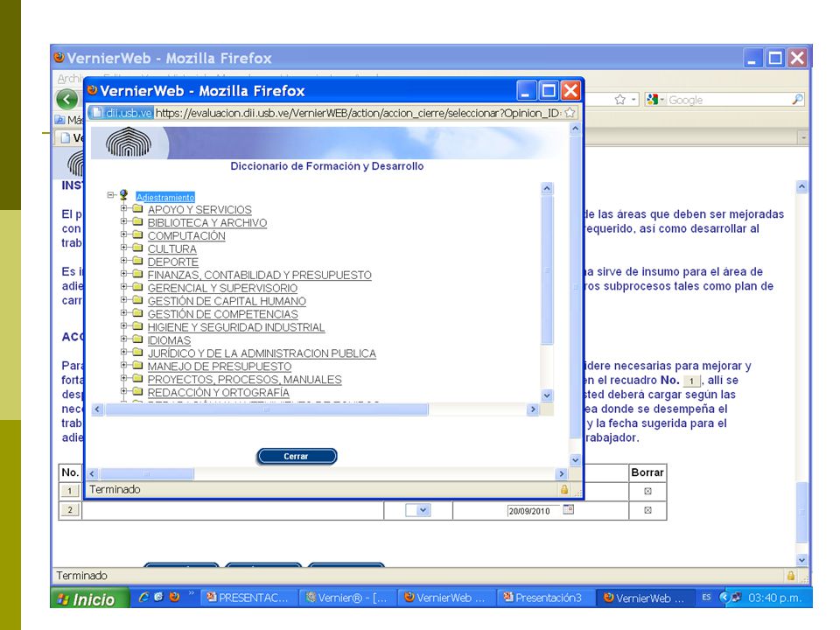Click the 20/09/2010 date field

click(x=533, y=510)
